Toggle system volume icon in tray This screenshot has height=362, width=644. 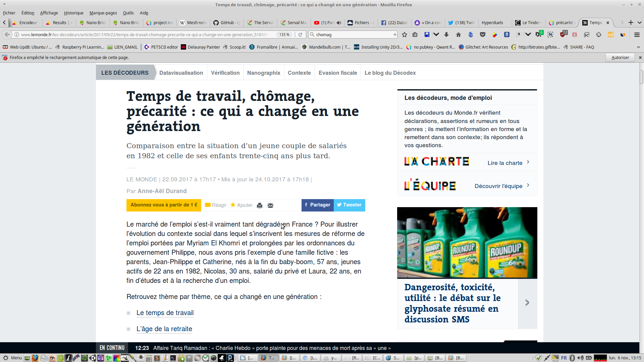pyautogui.click(x=581, y=358)
